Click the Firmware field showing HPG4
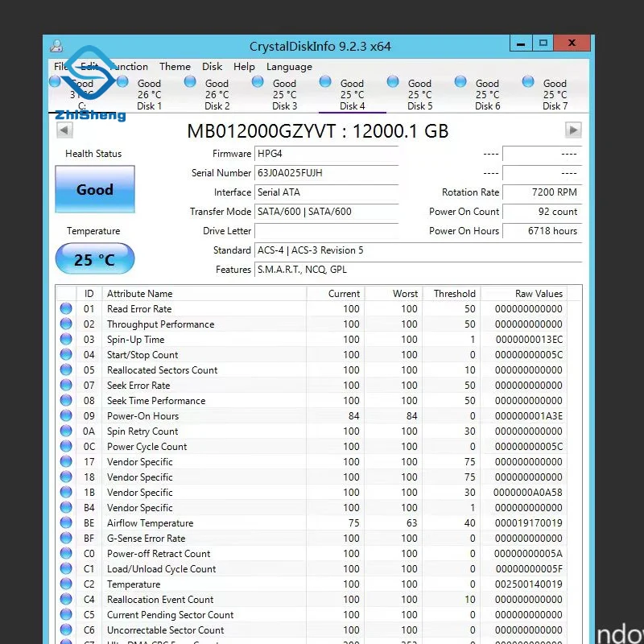 (x=327, y=154)
